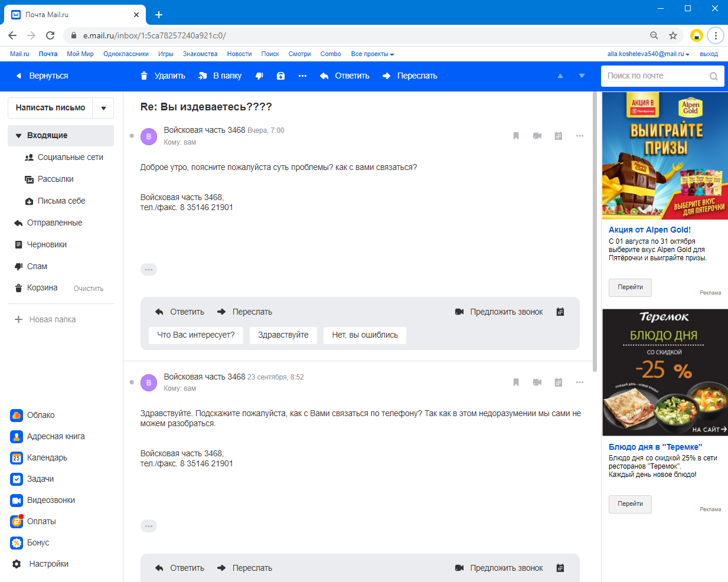Choose quick reply Нет, вы ошиблись
The width and height of the screenshot is (728, 582).
365,335
